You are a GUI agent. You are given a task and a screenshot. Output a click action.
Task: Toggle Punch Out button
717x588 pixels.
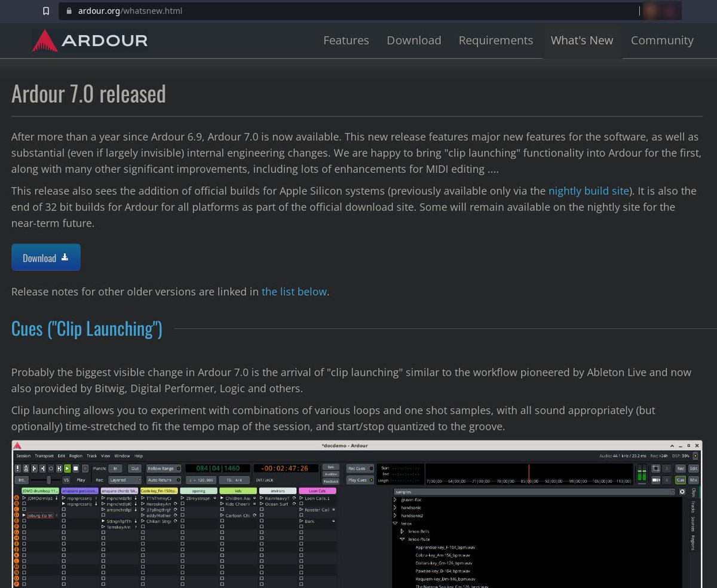[x=134, y=468]
